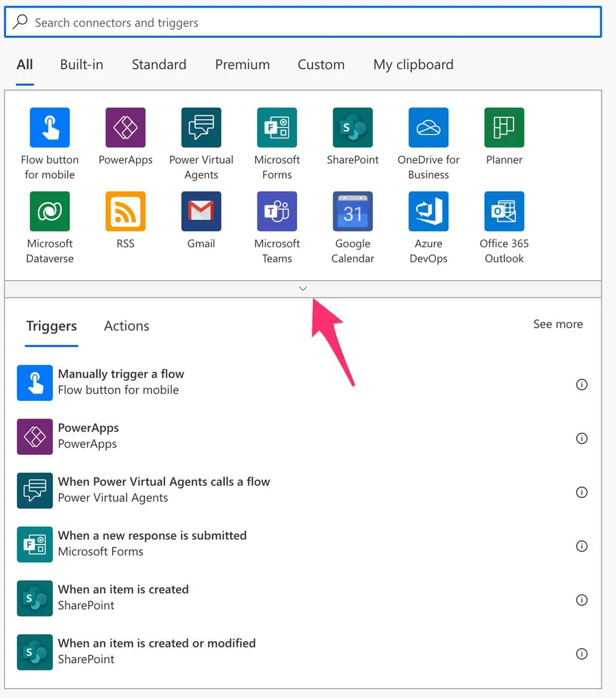Open the My clipboard tab
616x698 pixels.
coord(413,64)
